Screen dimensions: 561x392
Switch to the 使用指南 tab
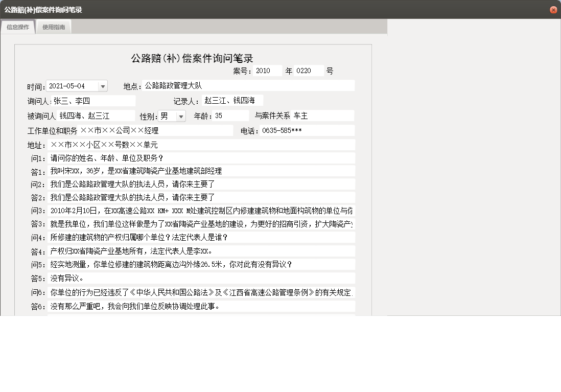tap(54, 27)
